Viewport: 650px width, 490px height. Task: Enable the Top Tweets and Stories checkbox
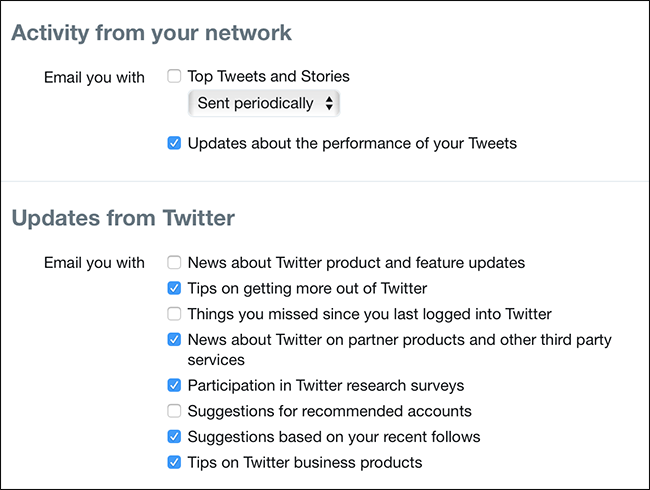click(175, 76)
